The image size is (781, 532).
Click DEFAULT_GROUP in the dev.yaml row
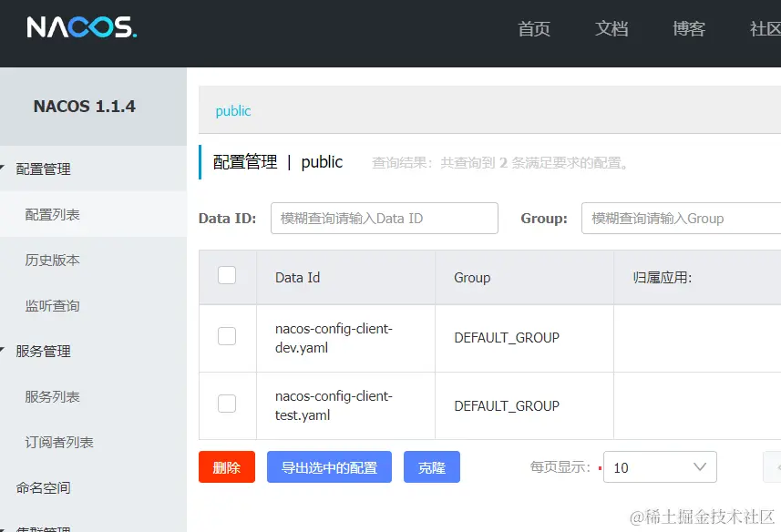[x=507, y=338]
